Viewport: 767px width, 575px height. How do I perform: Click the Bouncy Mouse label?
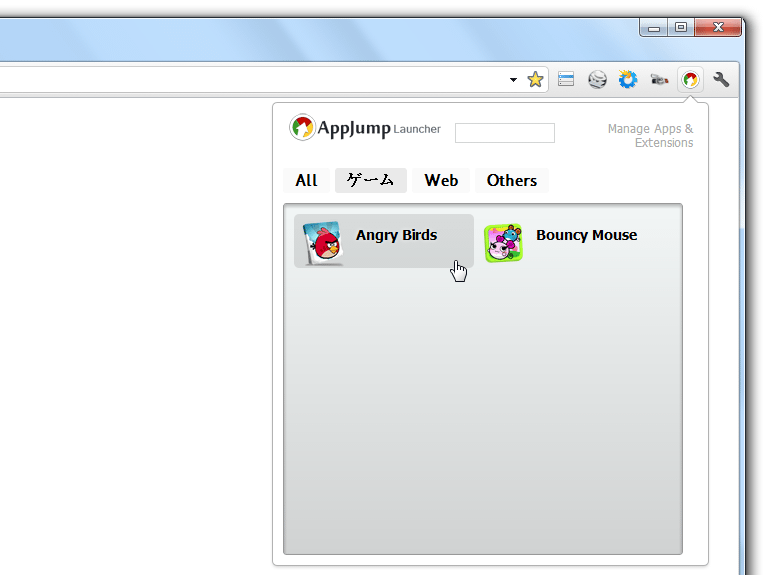(x=587, y=235)
